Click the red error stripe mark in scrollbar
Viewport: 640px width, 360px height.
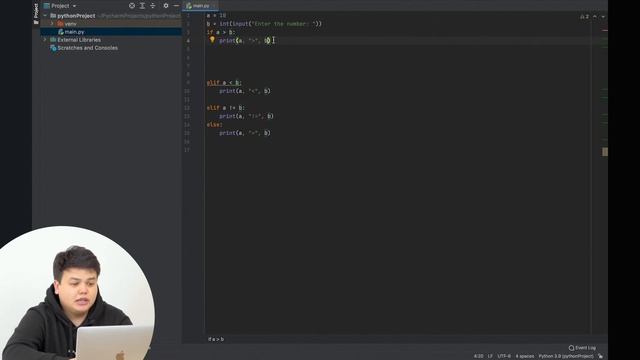pos(605,30)
